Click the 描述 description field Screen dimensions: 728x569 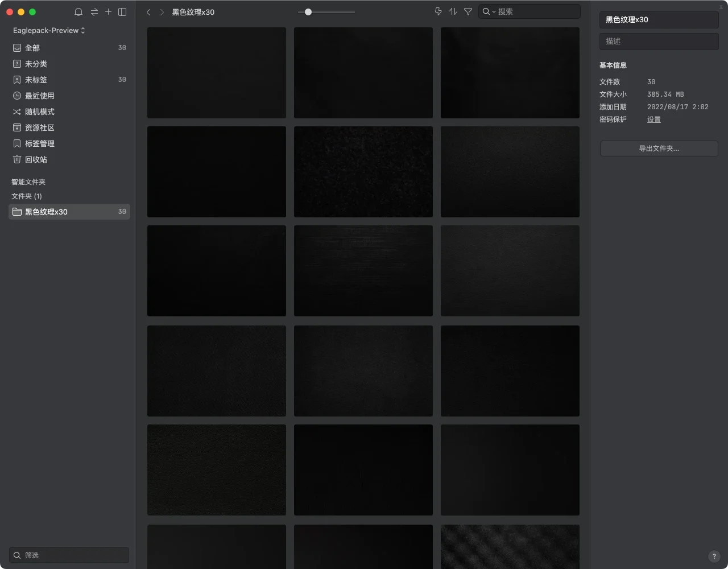[x=659, y=42]
